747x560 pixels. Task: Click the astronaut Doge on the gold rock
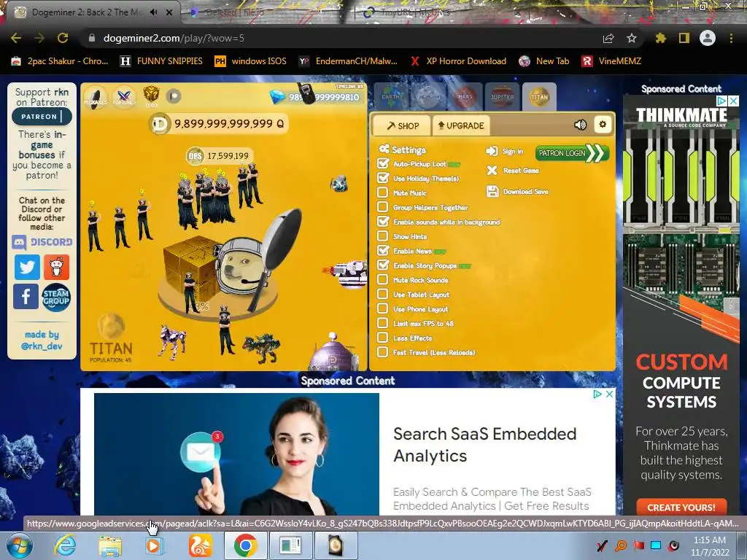(241, 267)
